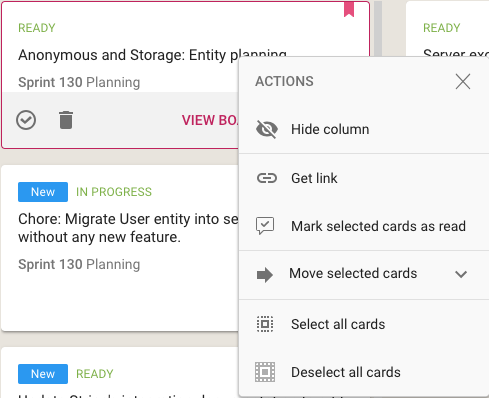Viewport: 489px width, 398px height.
Task: Click the Deselect all cards icon
Action: tap(265, 372)
